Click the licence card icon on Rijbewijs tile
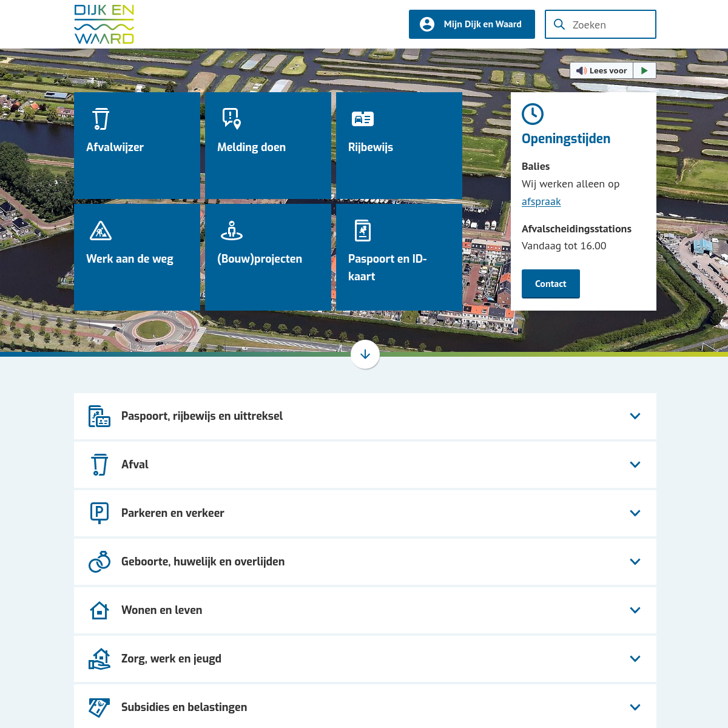The height and width of the screenshot is (728, 728). pos(363,119)
